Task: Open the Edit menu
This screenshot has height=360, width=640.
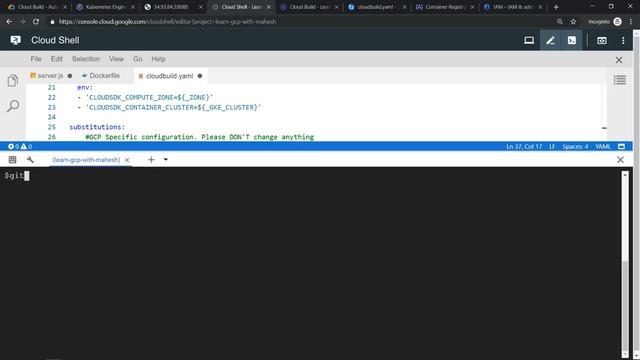Action: (x=57, y=59)
